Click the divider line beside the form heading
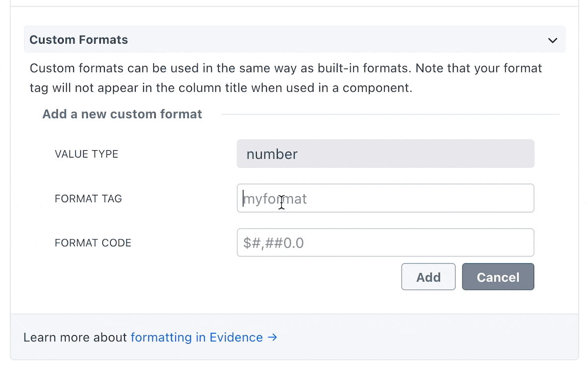Image resolution: width=588 pixels, height=371 pixels. [x=390, y=115]
